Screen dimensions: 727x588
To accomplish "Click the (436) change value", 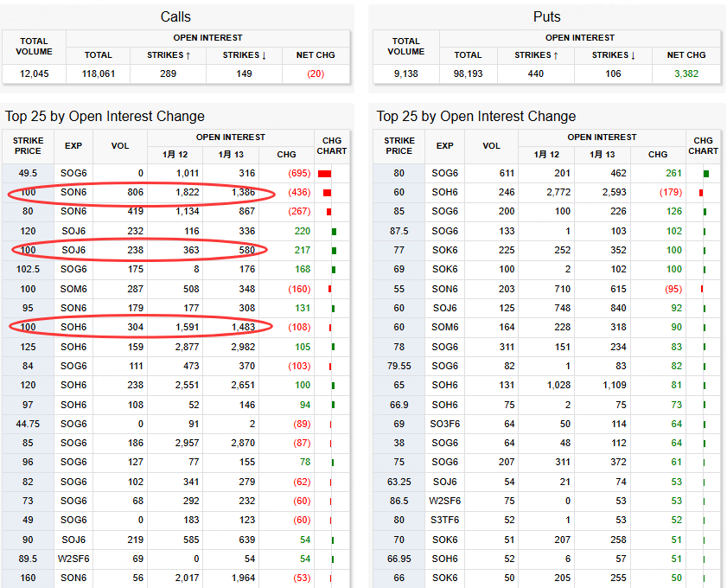I will pos(299,193).
